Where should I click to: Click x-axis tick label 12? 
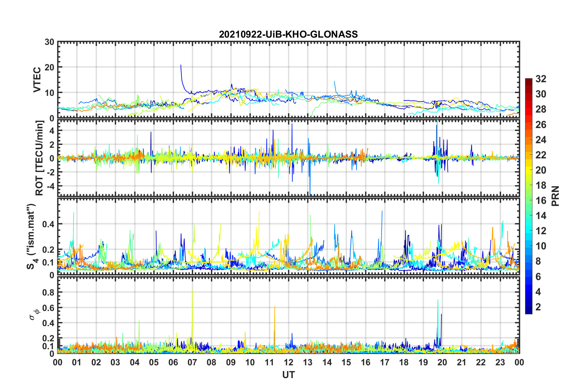(x=288, y=363)
